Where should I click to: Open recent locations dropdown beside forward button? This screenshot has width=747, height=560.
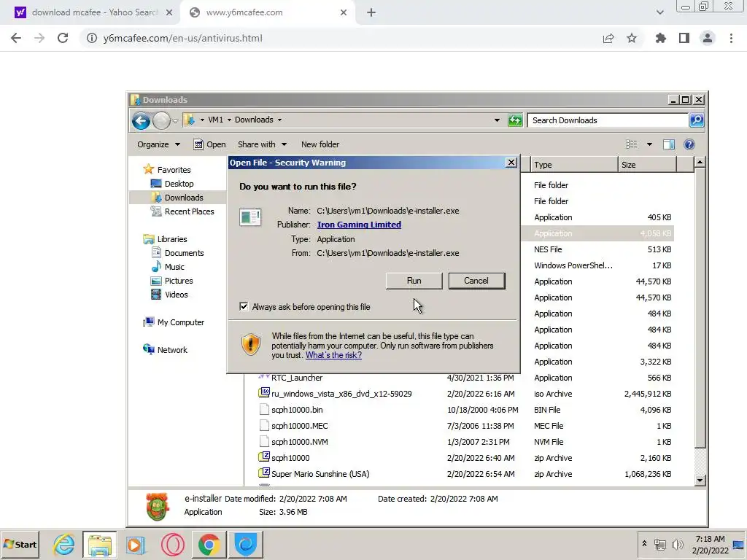pos(175,120)
